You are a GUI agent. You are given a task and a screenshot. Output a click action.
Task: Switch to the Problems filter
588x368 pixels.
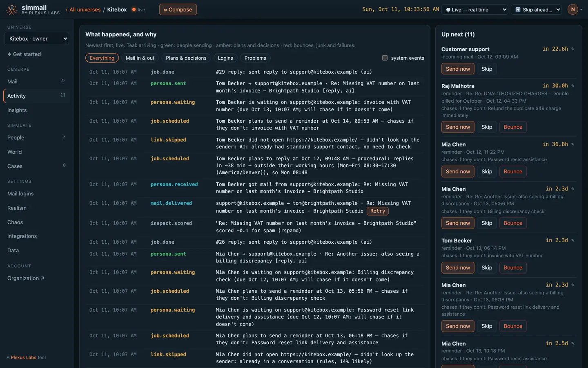(255, 58)
